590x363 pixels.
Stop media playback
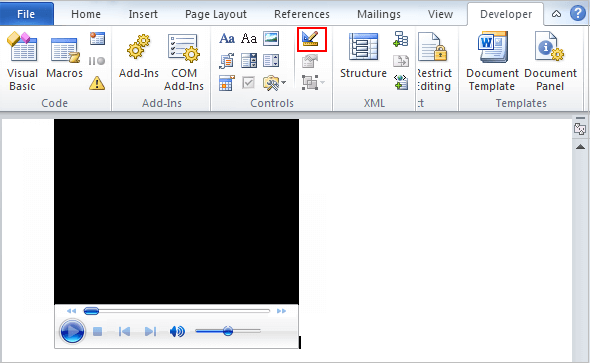point(97,331)
